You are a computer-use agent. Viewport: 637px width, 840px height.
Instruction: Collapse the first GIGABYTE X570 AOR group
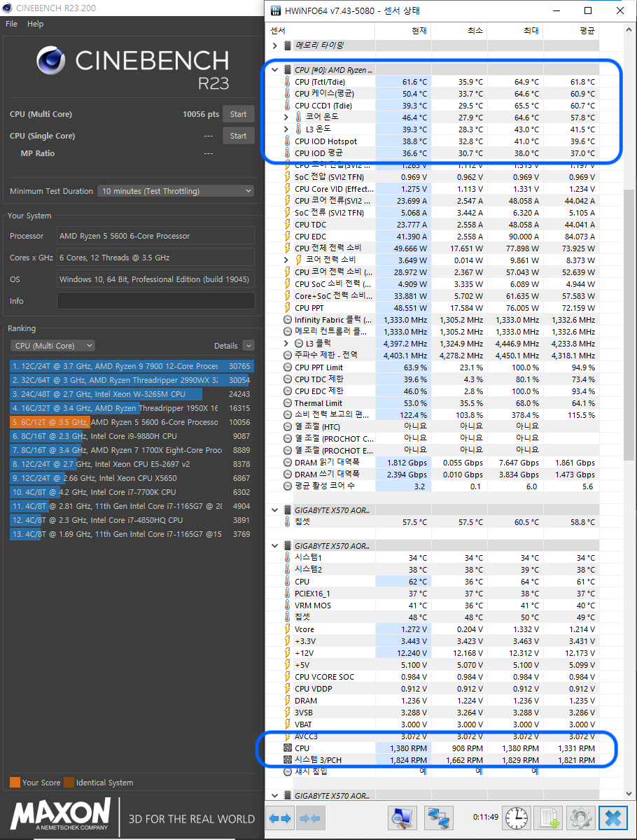coord(275,510)
